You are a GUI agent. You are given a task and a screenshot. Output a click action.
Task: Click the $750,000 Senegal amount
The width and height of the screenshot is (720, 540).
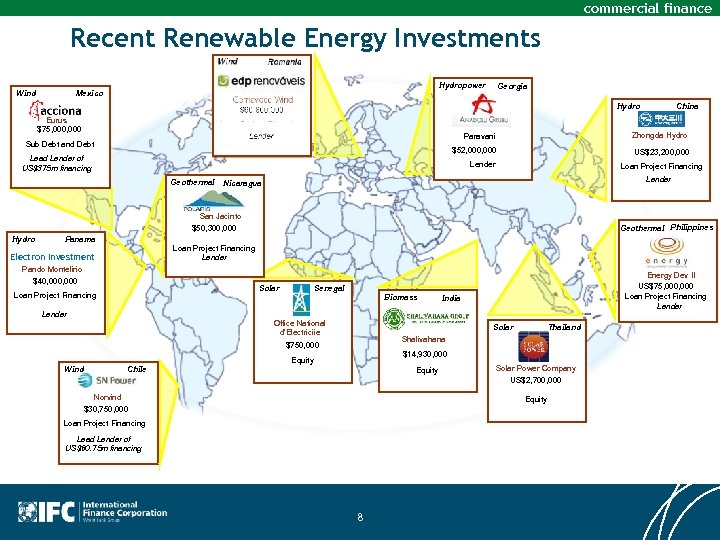point(302,345)
